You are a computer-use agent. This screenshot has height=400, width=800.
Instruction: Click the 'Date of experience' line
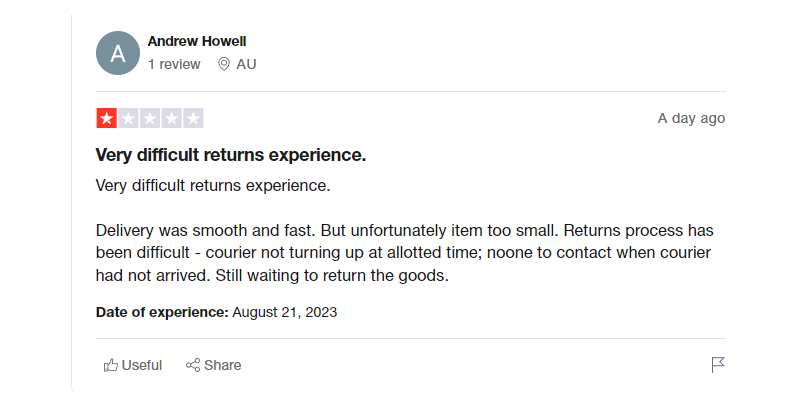pos(216,312)
